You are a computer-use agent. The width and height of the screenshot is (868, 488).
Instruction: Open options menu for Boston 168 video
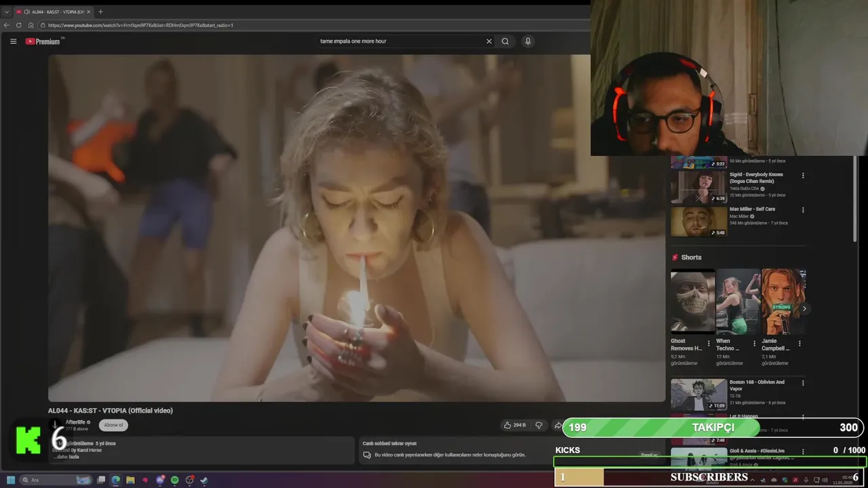[803, 383]
